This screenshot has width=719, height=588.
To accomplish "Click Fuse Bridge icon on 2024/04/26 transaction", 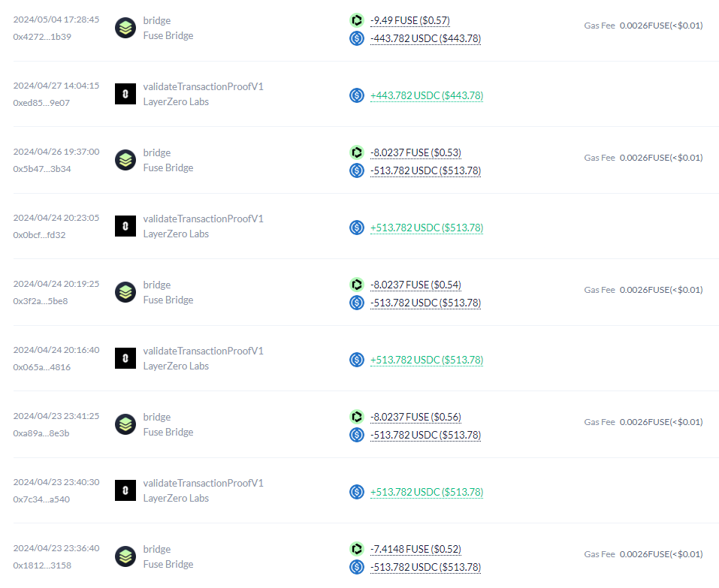I will (x=125, y=160).
